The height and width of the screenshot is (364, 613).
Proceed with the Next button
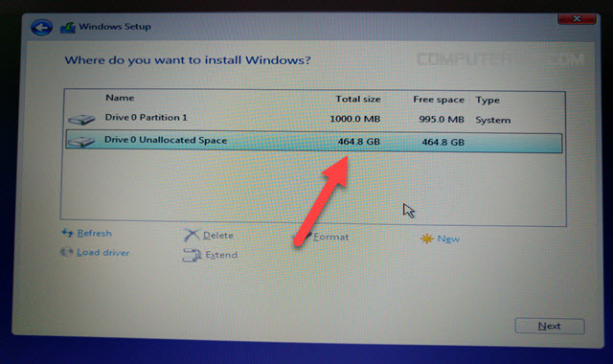pos(550,326)
